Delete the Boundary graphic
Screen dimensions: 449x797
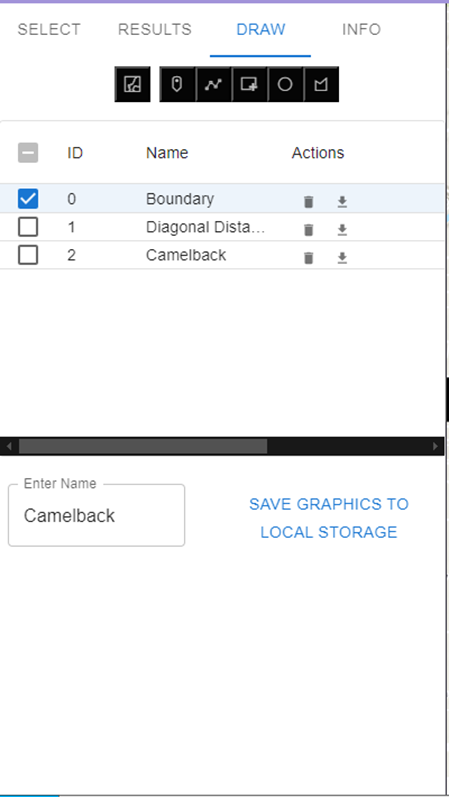(308, 202)
